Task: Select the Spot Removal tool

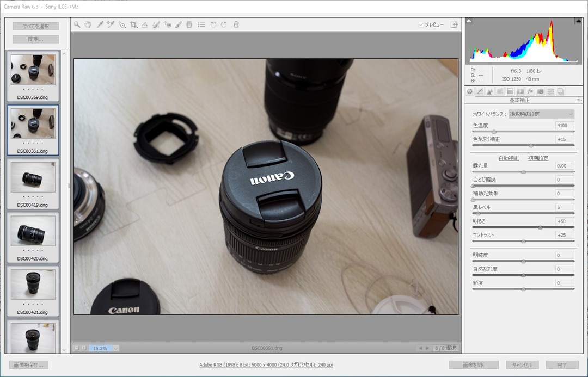Action: tap(156, 24)
